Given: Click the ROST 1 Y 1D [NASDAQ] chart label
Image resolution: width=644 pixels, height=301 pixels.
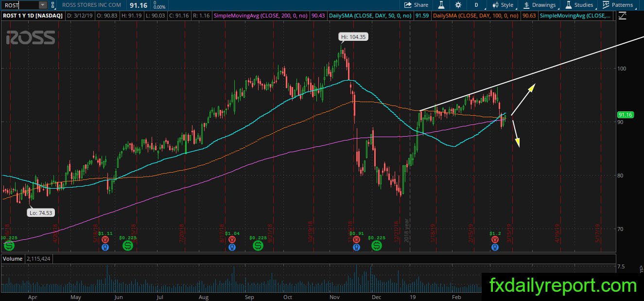Looking at the screenshot, I should 33,16.
